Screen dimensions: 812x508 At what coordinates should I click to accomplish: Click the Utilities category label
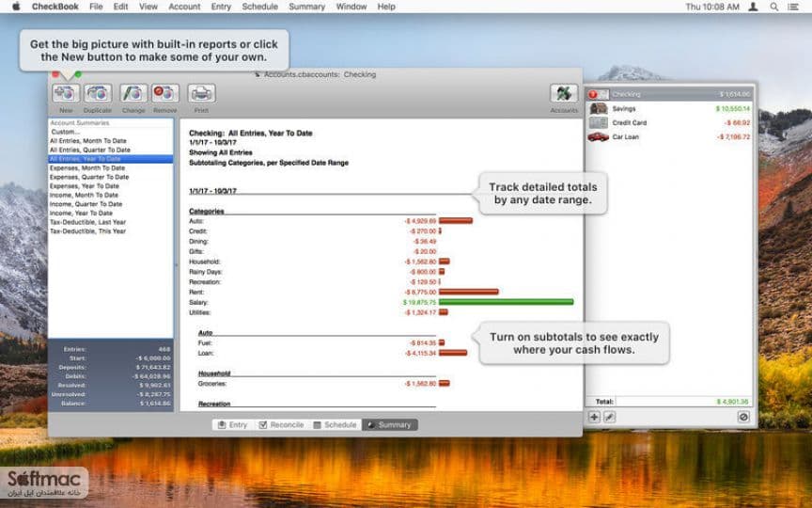point(200,312)
